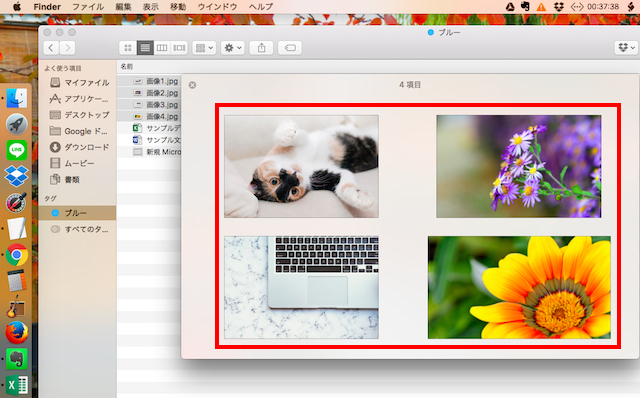Open the white notepad app in the Dock
Viewport: 640px width, 398px height.
17,228
